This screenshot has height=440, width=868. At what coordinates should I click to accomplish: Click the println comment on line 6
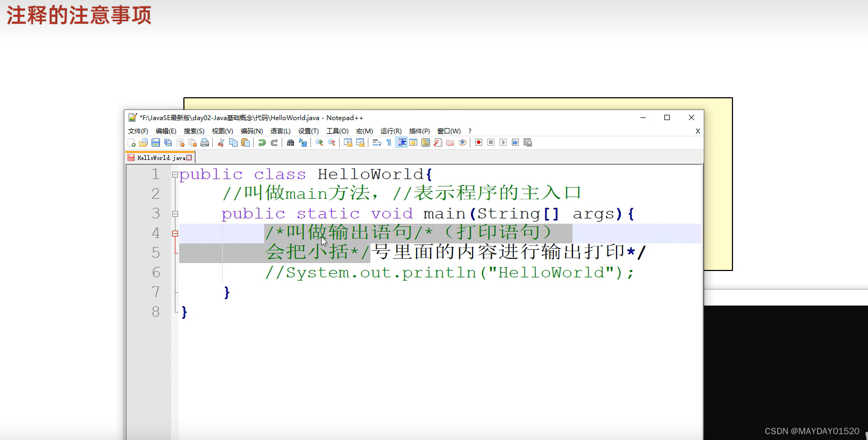click(450, 273)
